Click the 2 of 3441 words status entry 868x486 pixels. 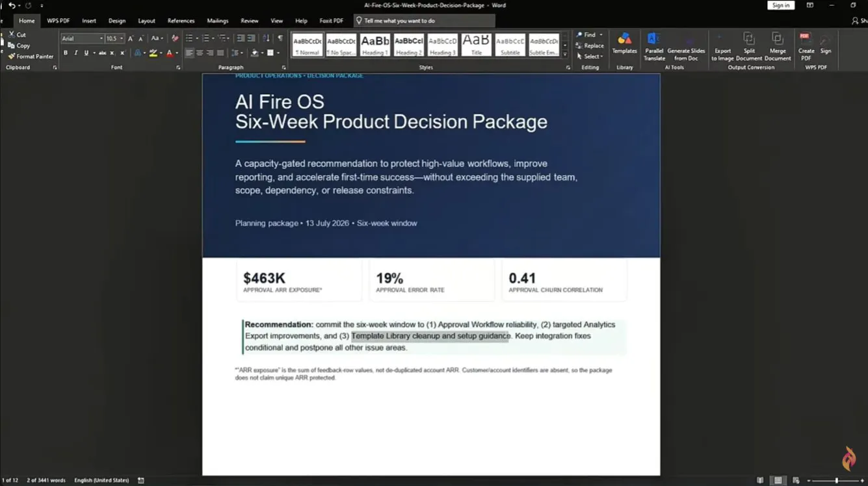tap(46, 480)
